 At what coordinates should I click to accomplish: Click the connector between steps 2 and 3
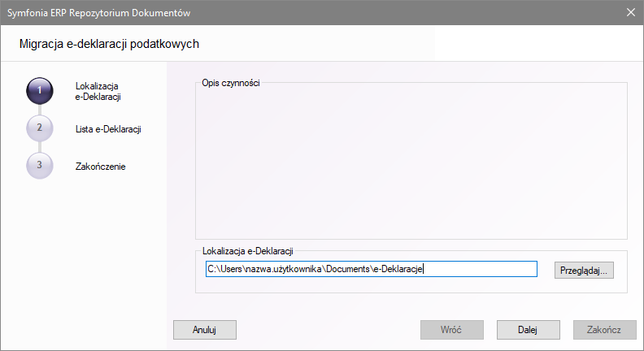click(x=39, y=147)
